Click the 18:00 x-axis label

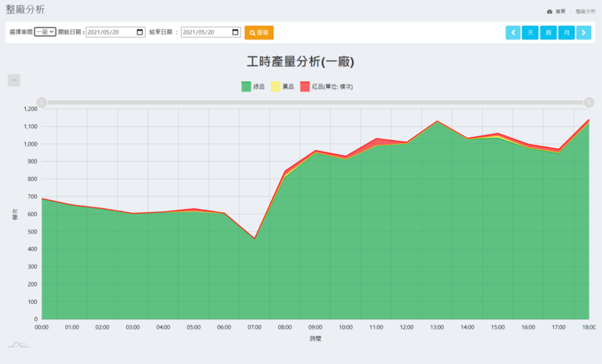click(x=589, y=327)
